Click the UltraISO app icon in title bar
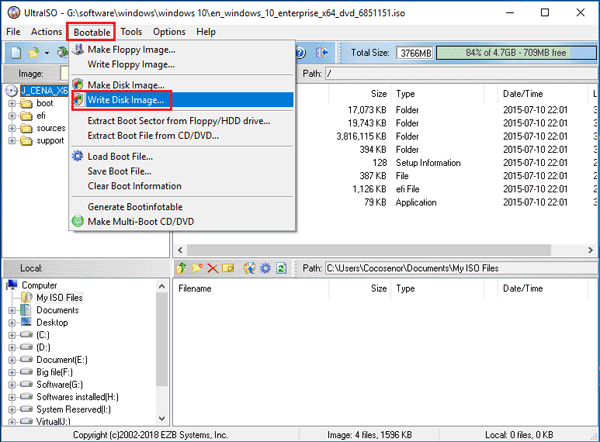Viewport: 600px width, 442px height. tap(14, 13)
